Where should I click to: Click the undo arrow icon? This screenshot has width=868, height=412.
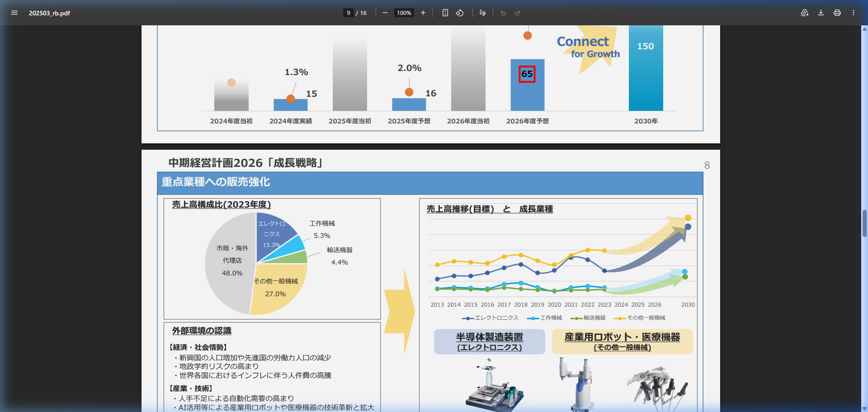click(503, 13)
